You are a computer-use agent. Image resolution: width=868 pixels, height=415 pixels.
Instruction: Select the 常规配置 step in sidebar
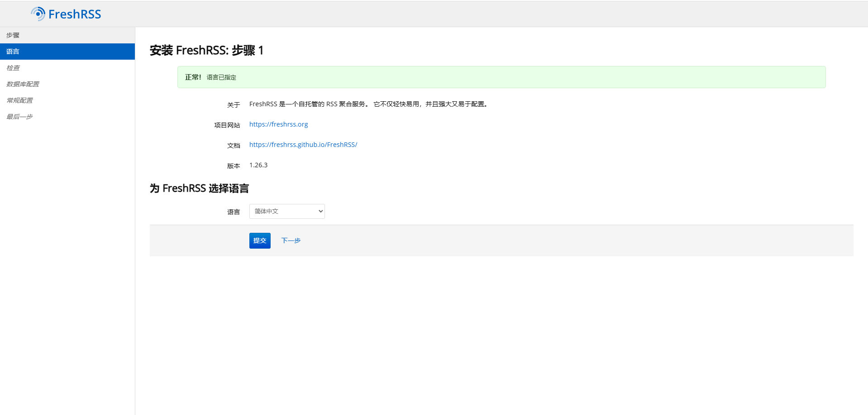pyautogui.click(x=67, y=100)
